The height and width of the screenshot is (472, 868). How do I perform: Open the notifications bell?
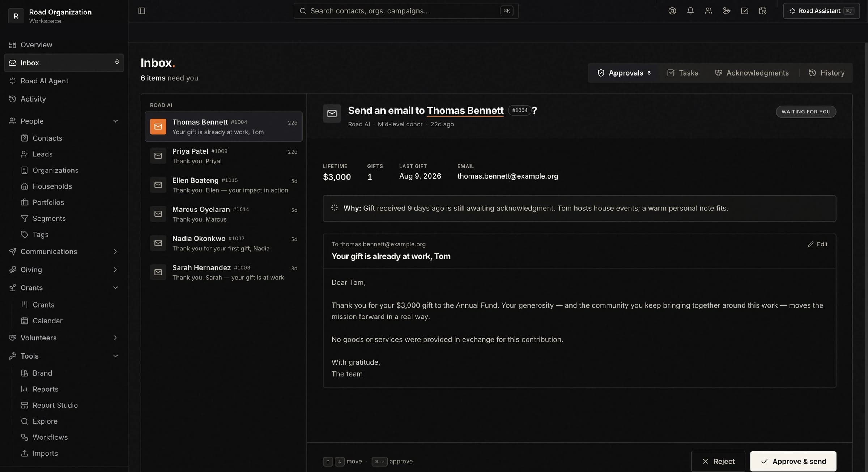(x=690, y=11)
